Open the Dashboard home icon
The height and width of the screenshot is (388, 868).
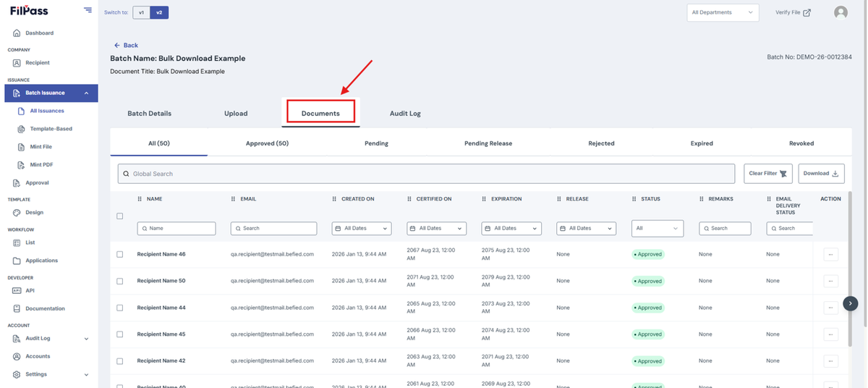pyautogui.click(x=17, y=33)
